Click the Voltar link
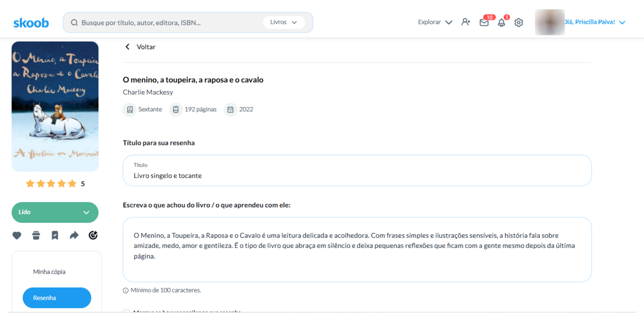The height and width of the screenshot is (322, 644). pyautogui.click(x=146, y=47)
